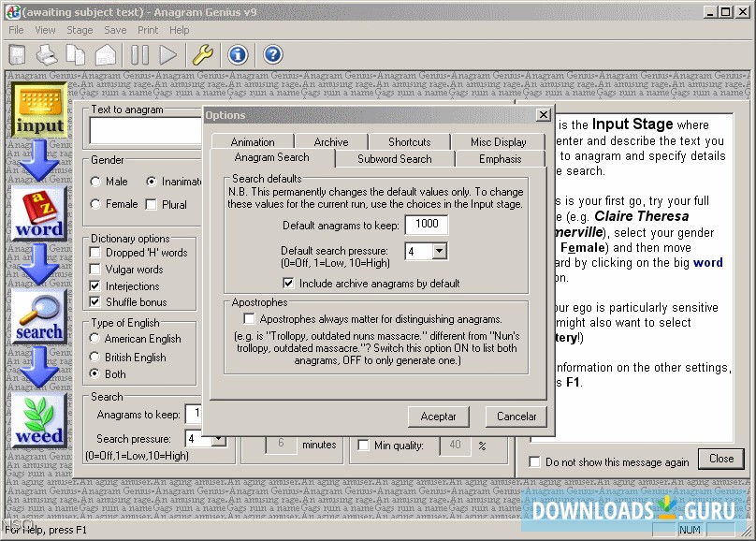The height and width of the screenshot is (541, 756).
Task: Select the weed stage icon
Action: 39,420
